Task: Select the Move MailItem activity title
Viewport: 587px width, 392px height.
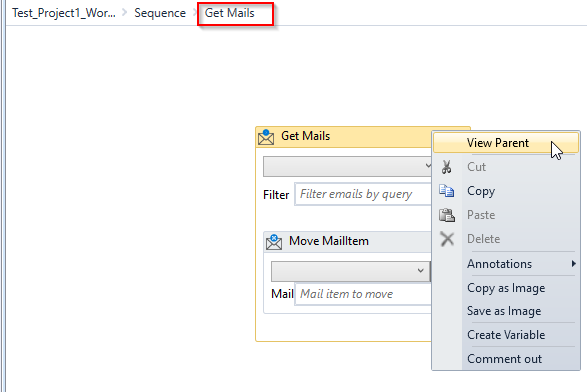Action: 329,241
